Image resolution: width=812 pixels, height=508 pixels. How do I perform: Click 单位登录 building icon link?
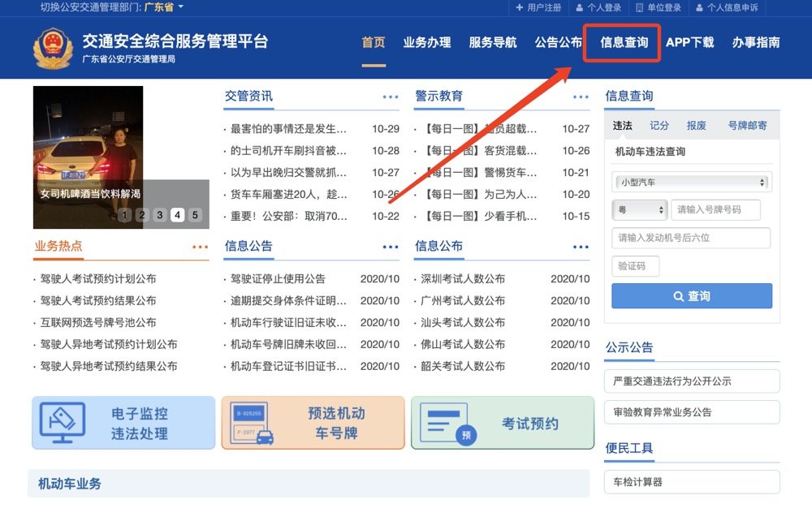click(659, 7)
